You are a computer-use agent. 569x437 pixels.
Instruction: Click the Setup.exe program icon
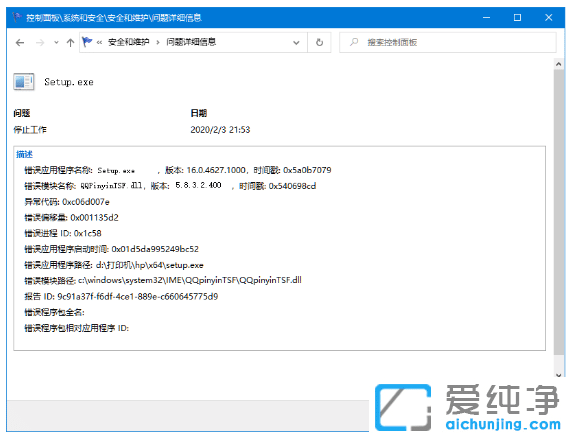tap(24, 82)
